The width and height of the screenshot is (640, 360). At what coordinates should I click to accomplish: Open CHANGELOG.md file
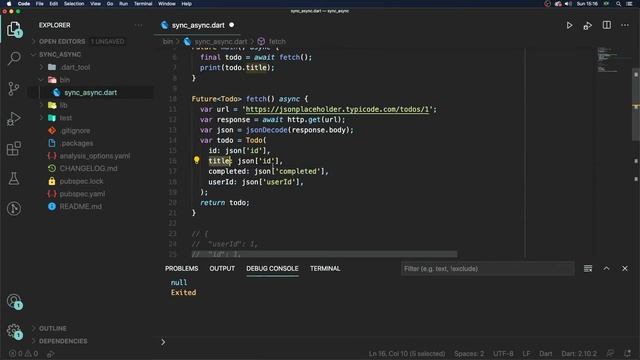tap(88, 169)
